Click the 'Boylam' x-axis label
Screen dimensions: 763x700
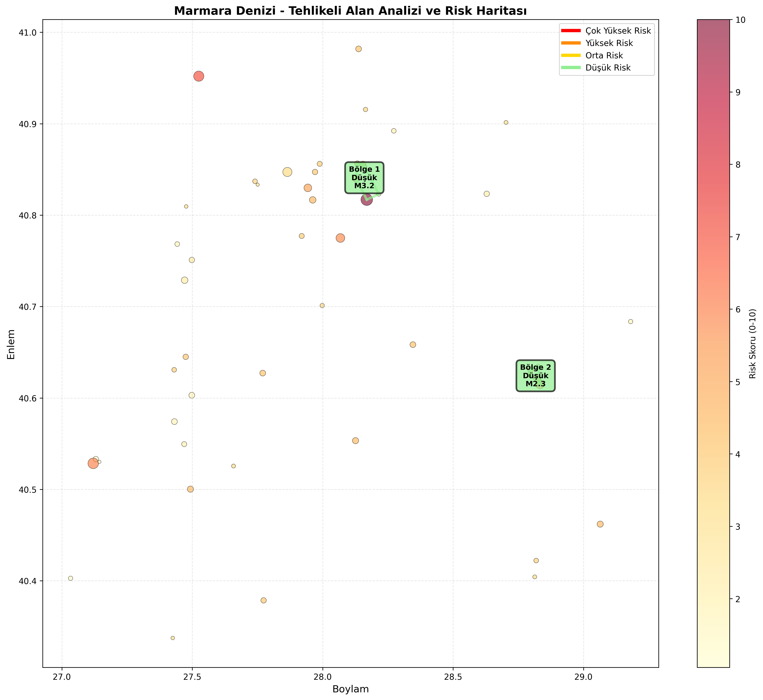coord(351,689)
